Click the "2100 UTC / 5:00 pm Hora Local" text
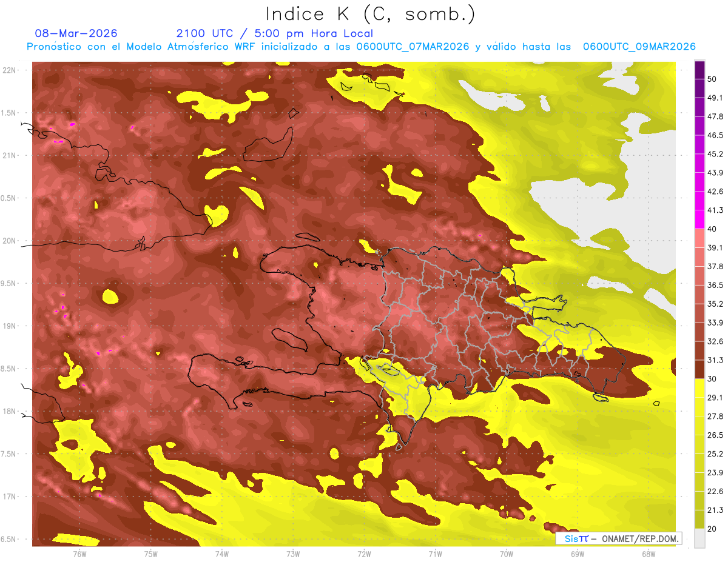Screen dimensions: 728x562 (x=275, y=33)
